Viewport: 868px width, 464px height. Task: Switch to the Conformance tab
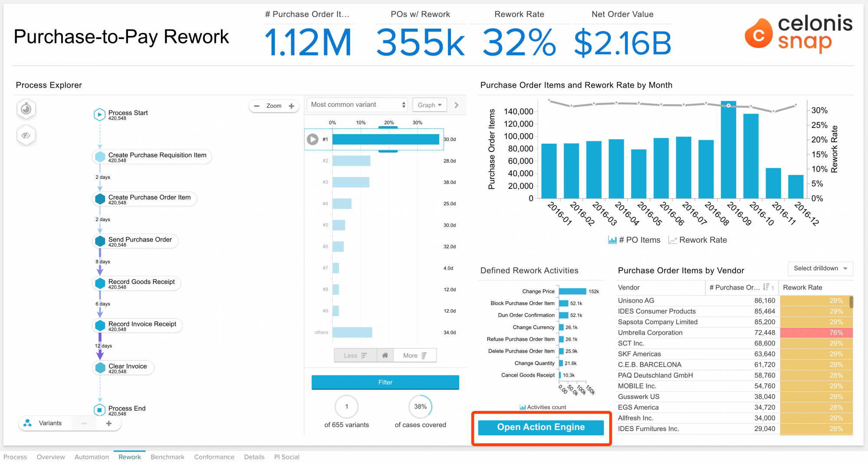[214, 457]
